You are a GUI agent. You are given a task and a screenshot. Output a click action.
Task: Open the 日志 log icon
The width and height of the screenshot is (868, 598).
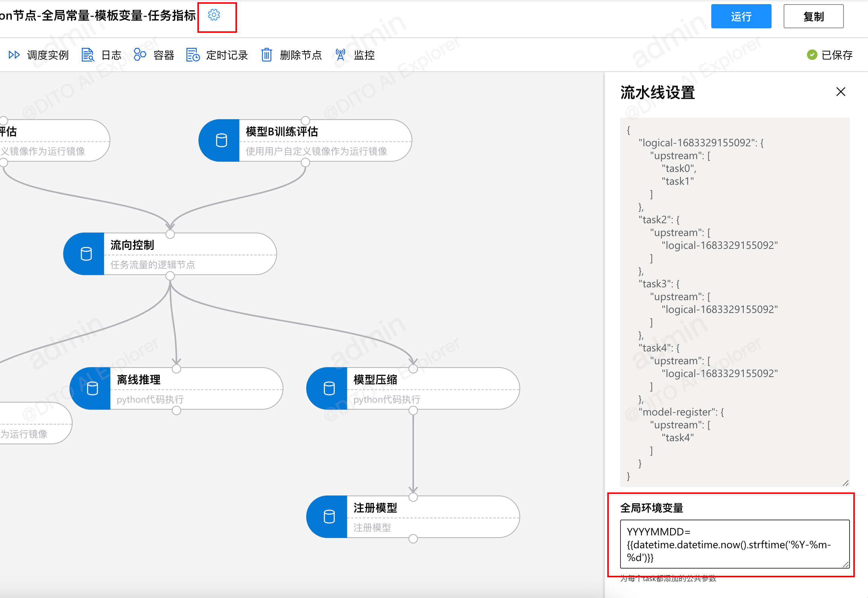[x=87, y=55]
